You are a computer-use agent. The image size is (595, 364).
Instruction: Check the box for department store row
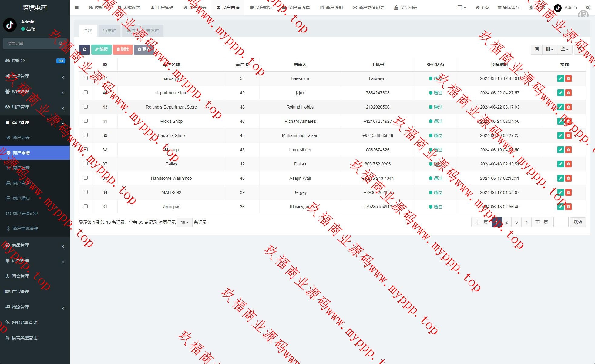pos(86,92)
